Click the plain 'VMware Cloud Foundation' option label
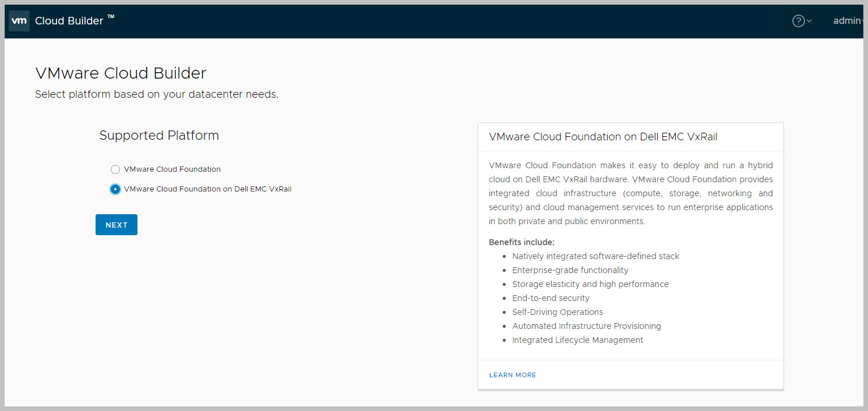 point(172,169)
